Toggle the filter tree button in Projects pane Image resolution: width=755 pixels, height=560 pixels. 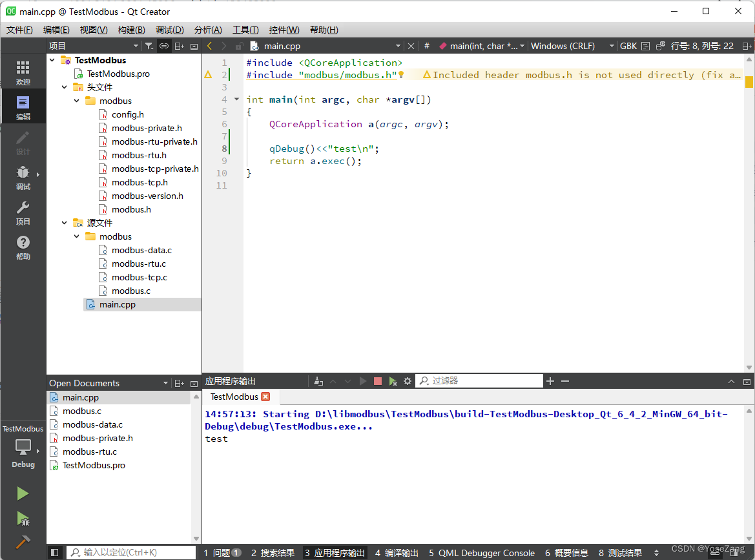149,45
